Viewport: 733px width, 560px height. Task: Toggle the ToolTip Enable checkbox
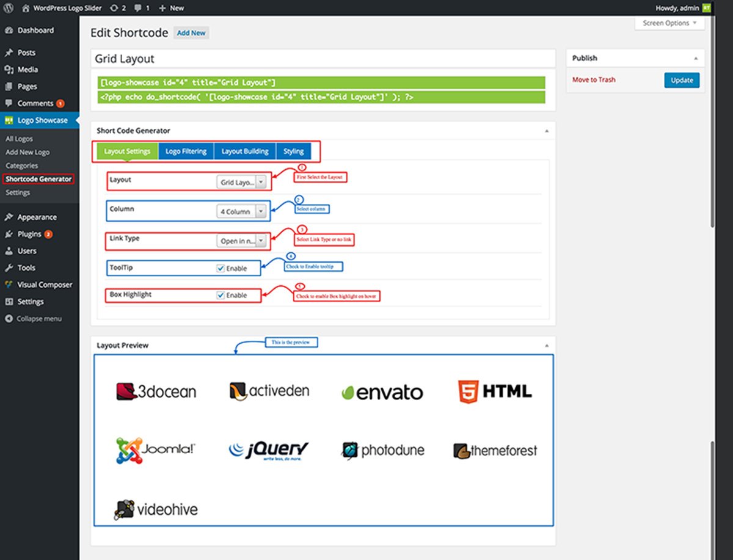click(x=221, y=268)
